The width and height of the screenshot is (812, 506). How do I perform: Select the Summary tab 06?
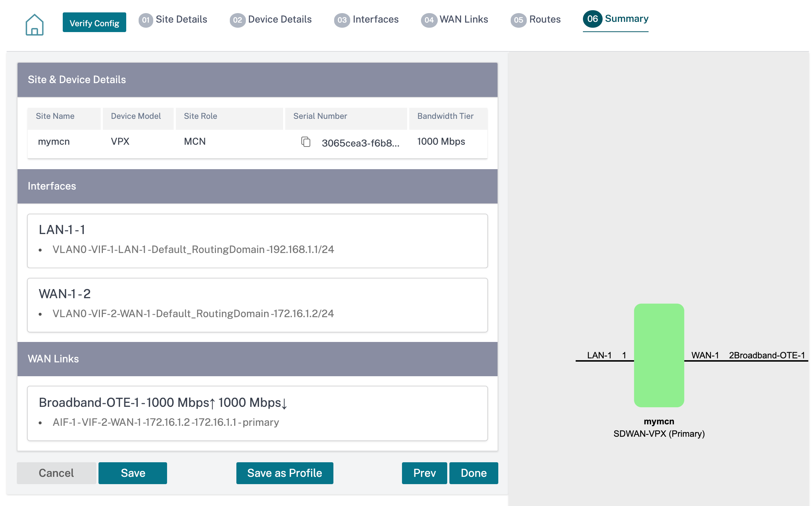(x=617, y=19)
